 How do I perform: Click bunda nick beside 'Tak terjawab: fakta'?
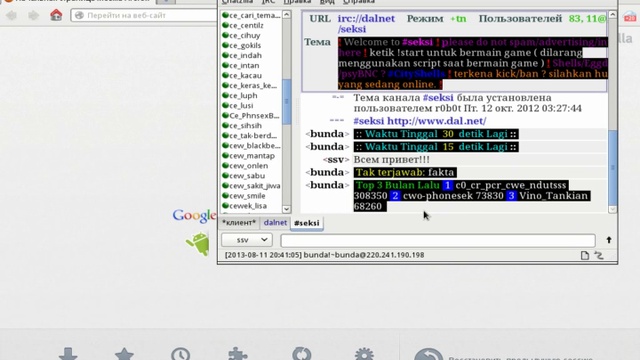[327, 172]
